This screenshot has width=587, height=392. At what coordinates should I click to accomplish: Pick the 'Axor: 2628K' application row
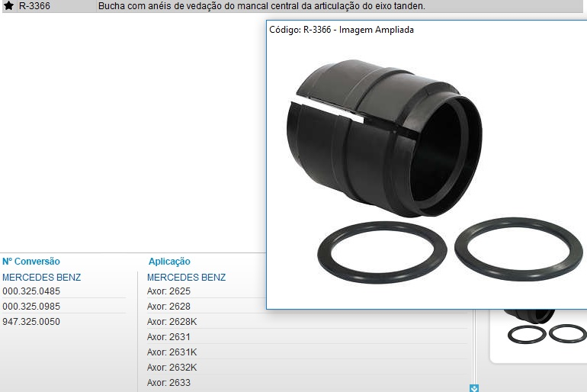click(172, 322)
